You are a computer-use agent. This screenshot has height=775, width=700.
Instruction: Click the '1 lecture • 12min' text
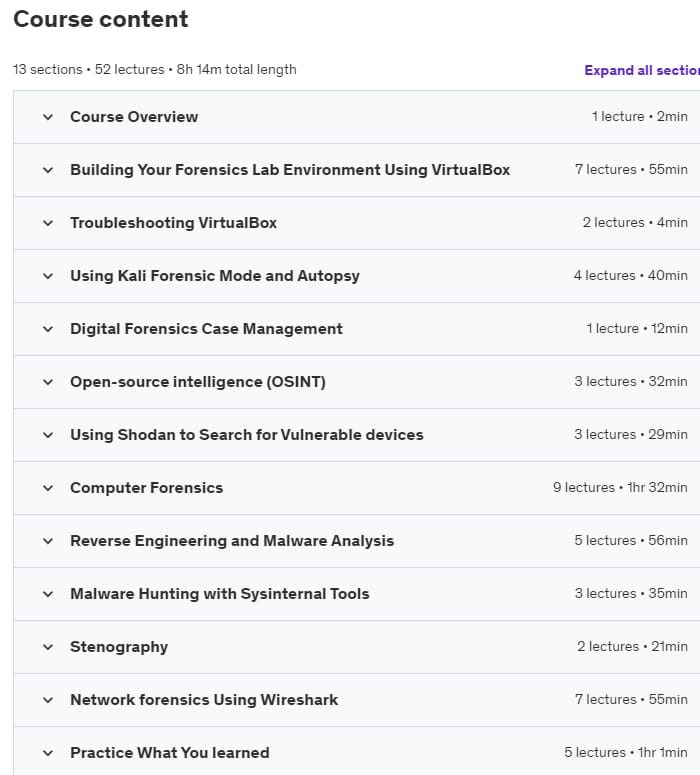(637, 329)
